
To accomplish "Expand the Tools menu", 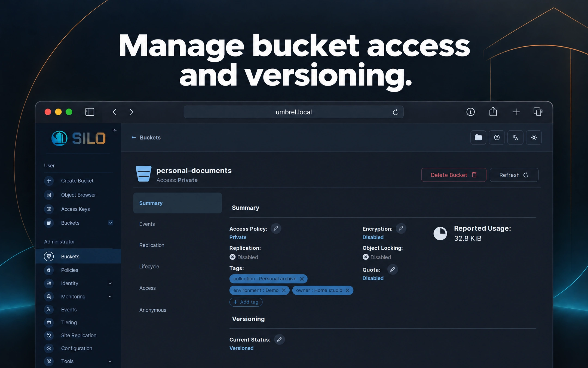I will pos(110,361).
